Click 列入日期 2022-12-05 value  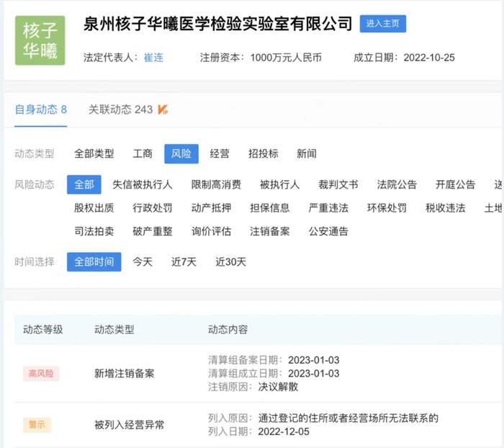(x=284, y=431)
